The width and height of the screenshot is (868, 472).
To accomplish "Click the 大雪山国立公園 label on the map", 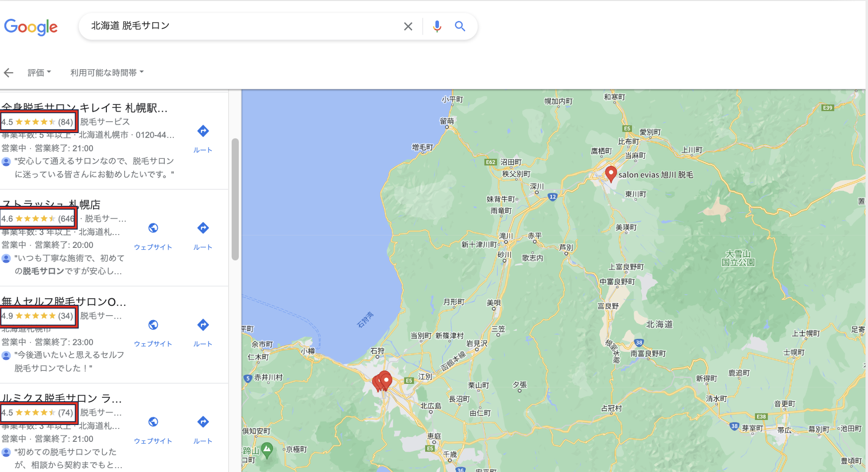I will (x=738, y=258).
